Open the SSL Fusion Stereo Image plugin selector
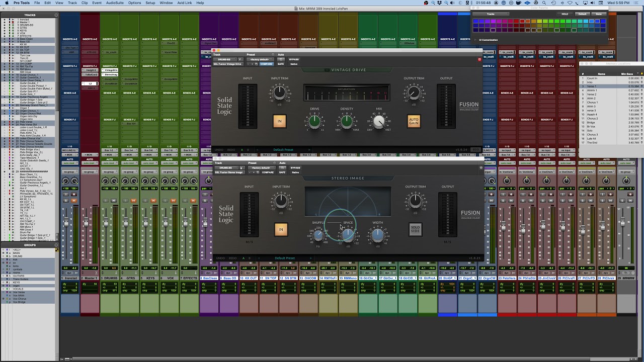Image resolution: width=644 pixels, height=362 pixels. click(229, 172)
